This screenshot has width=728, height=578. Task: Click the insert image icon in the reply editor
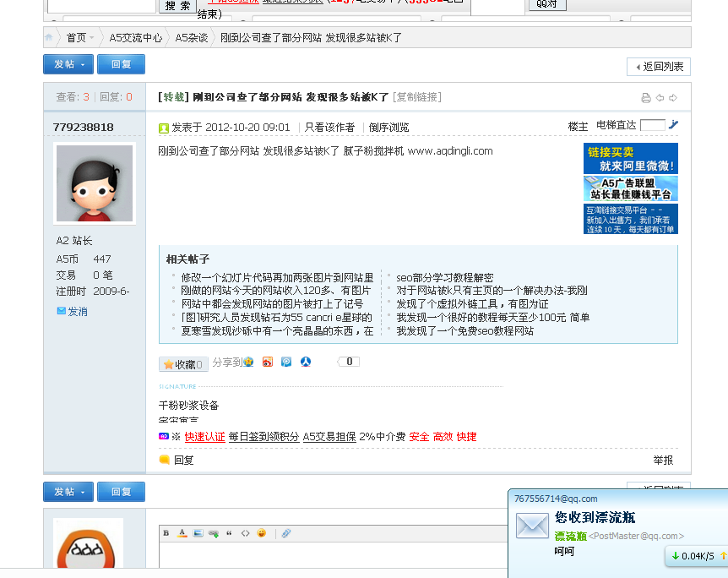(x=197, y=533)
